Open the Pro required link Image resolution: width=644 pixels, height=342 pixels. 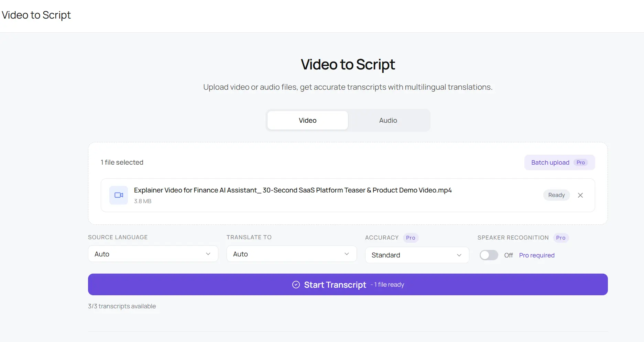[536, 255]
